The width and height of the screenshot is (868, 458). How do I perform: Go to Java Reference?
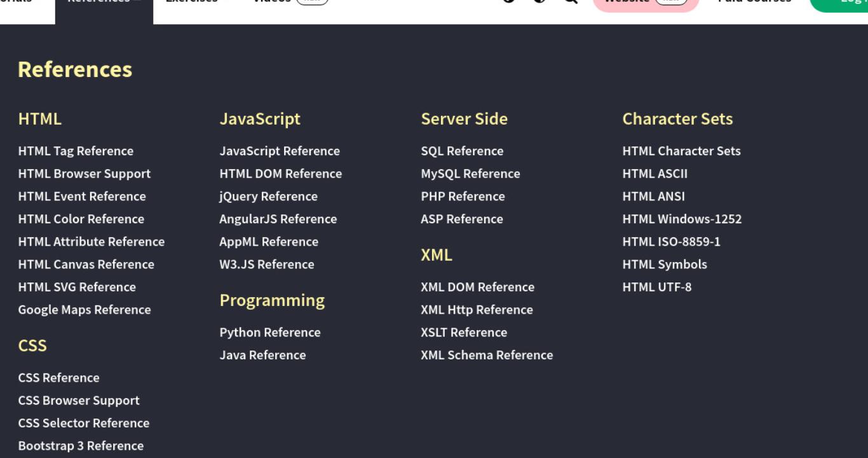tap(263, 355)
